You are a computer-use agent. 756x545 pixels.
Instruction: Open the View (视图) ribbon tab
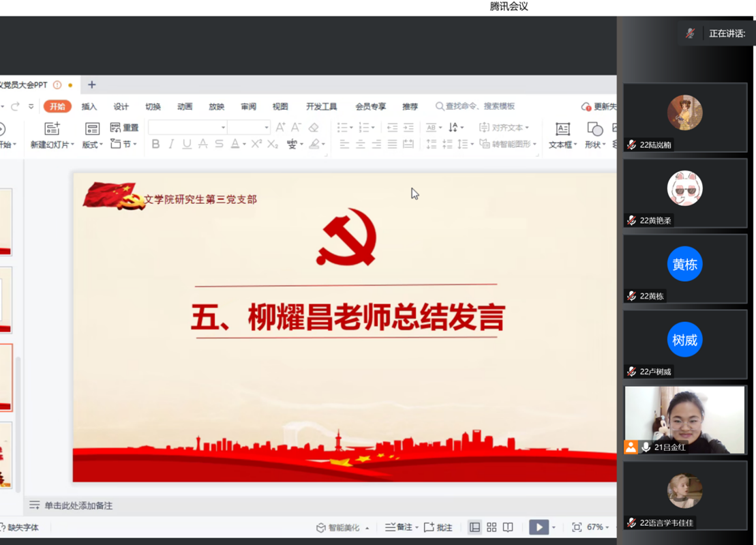coord(280,106)
